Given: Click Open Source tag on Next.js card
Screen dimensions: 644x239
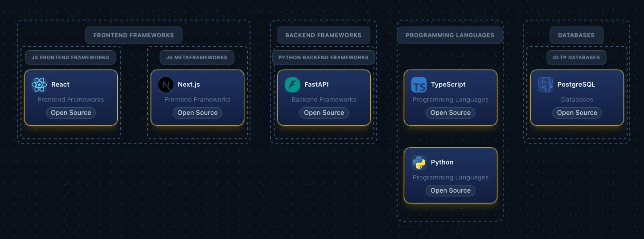Looking at the screenshot, I should click(x=197, y=113).
